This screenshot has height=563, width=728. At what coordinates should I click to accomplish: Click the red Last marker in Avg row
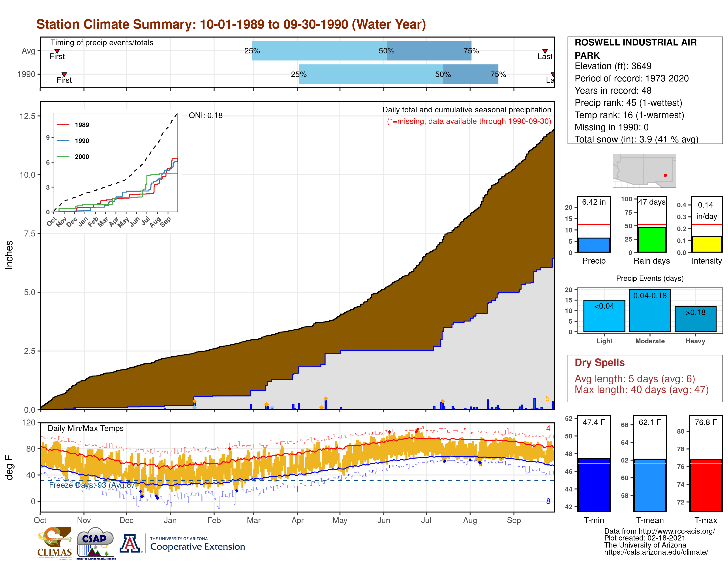(545, 51)
